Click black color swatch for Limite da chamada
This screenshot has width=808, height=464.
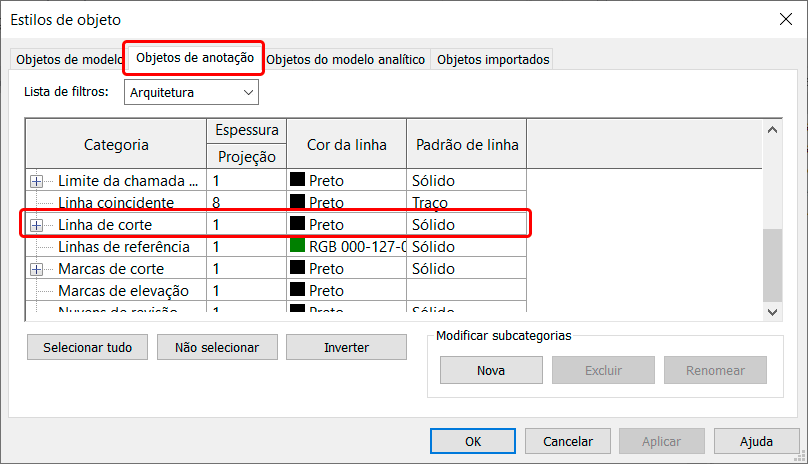point(297,179)
